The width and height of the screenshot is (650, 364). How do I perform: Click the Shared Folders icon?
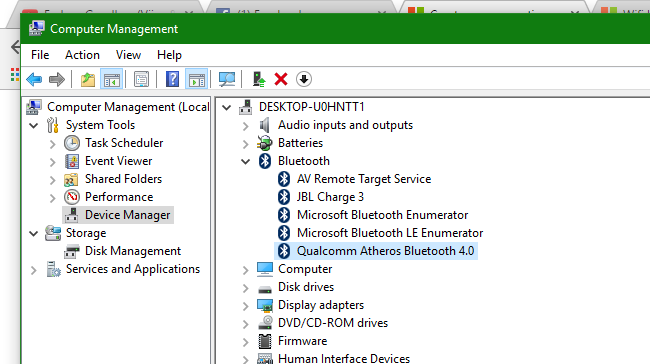(x=71, y=179)
